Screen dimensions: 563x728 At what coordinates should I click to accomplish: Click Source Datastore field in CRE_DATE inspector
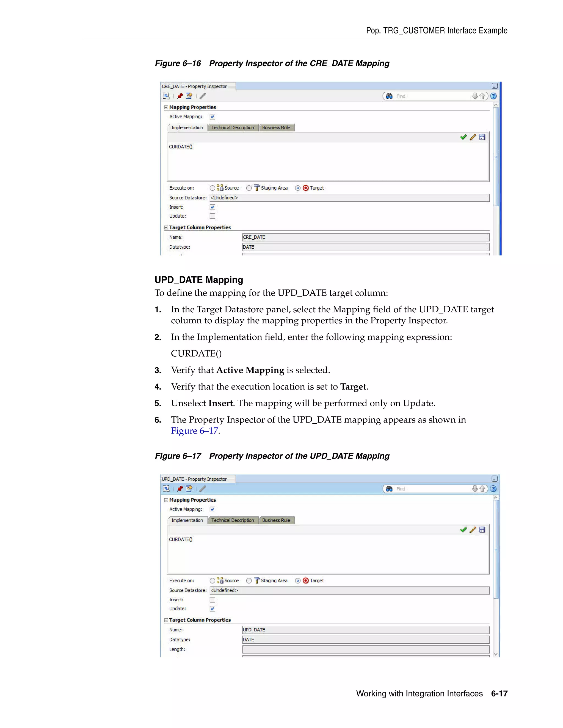click(x=350, y=198)
